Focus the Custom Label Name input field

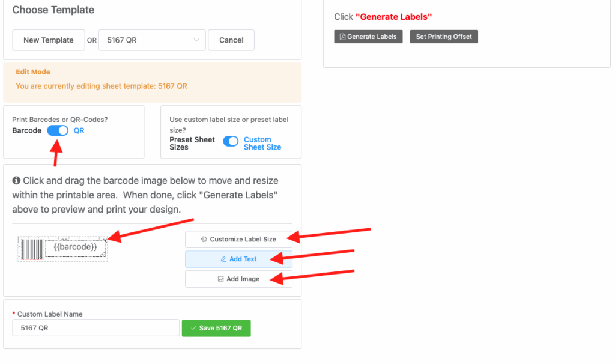[95, 328]
